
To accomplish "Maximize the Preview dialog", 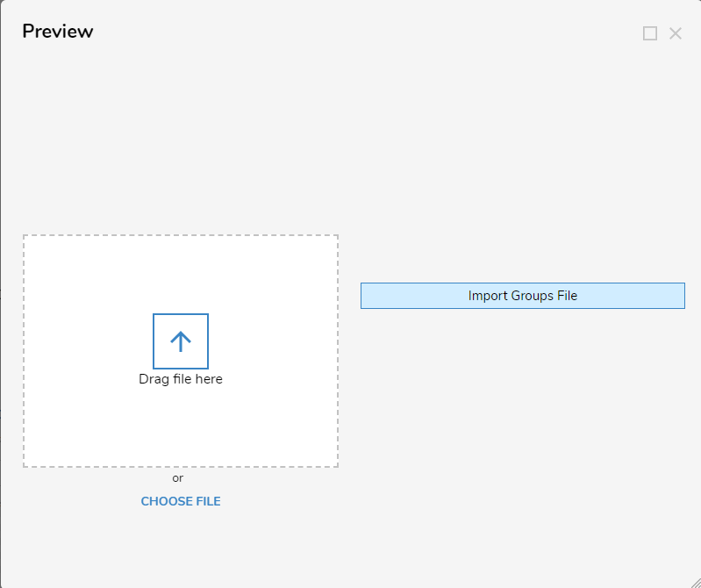I will (650, 33).
